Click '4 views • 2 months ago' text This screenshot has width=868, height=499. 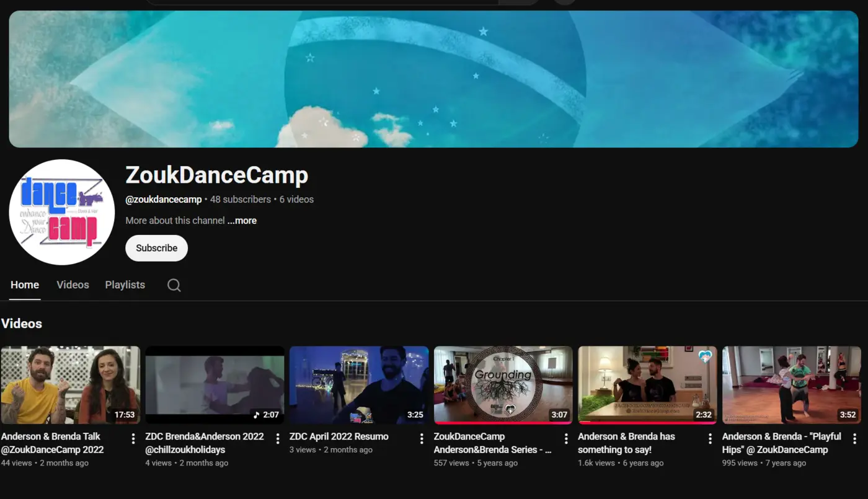187,463
